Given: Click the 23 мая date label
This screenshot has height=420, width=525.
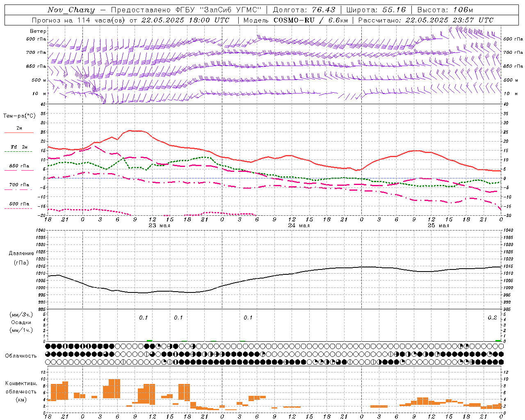Looking at the screenshot, I should (159, 226).
